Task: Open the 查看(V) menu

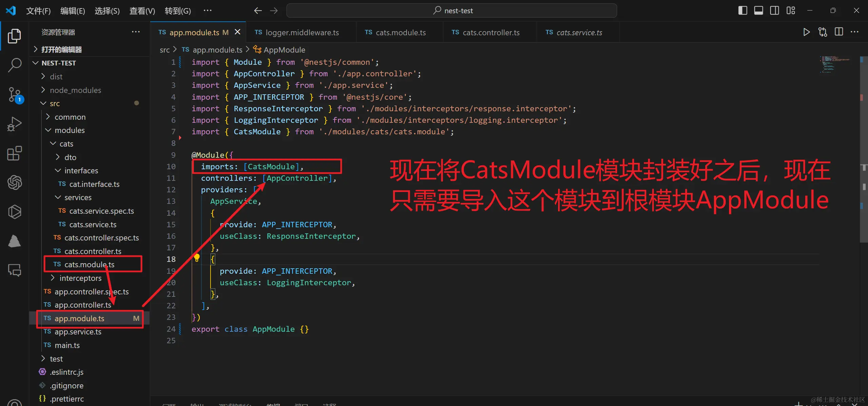Action: point(142,11)
